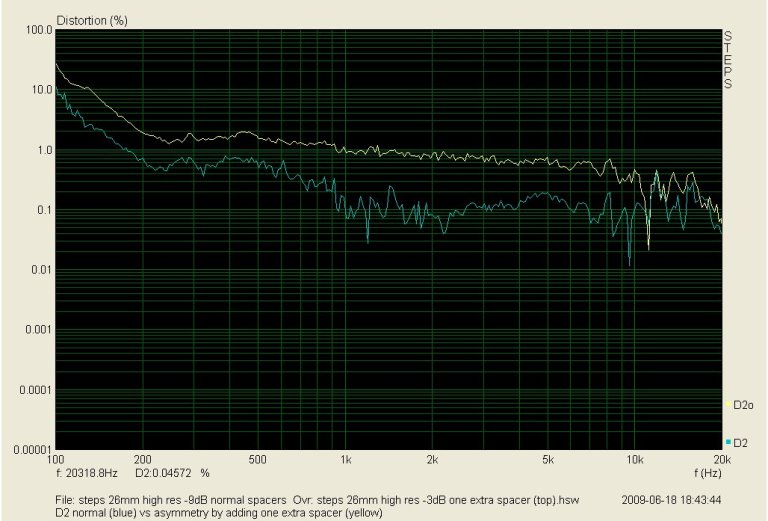Click the 0.01 y-axis label

tap(42, 270)
